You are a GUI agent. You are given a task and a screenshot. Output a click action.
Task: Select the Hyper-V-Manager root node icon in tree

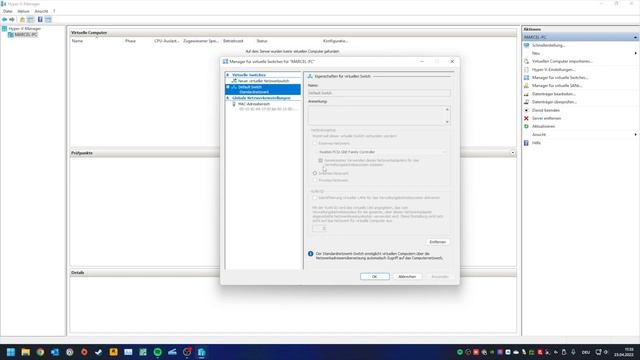(x=4, y=29)
